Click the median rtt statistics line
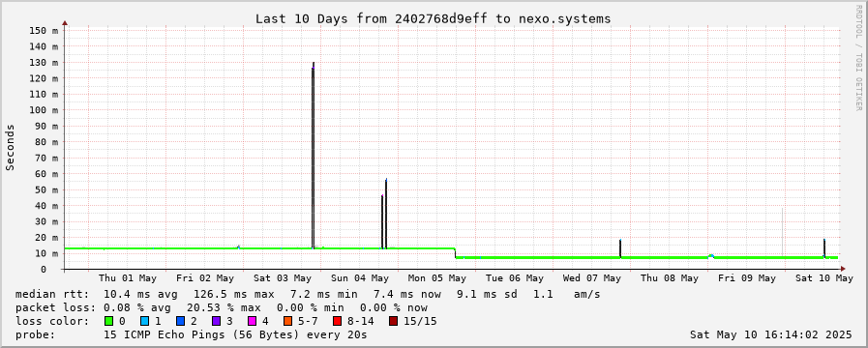Image resolution: width=868 pixels, height=348 pixels. [308, 294]
